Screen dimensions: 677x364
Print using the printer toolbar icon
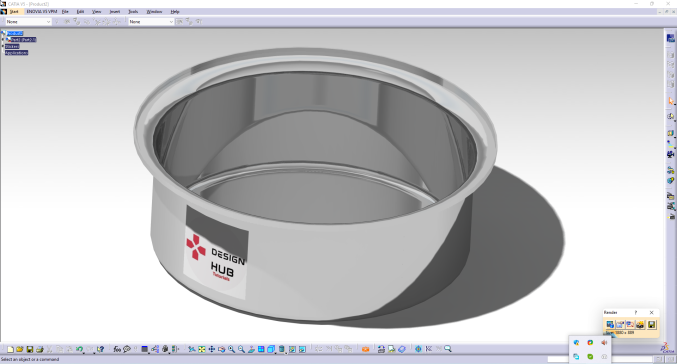pyautogui.click(x=40, y=349)
